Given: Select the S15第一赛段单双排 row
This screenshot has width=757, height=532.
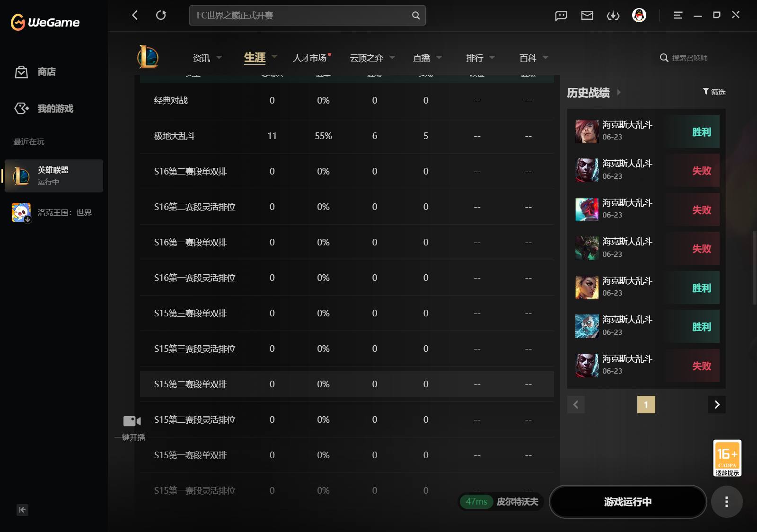Looking at the screenshot, I should pyautogui.click(x=347, y=455).
